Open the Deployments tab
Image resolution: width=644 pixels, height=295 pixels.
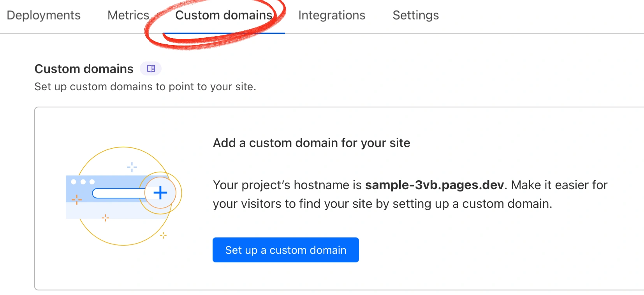pyautogui.click(x=44, y=15)
